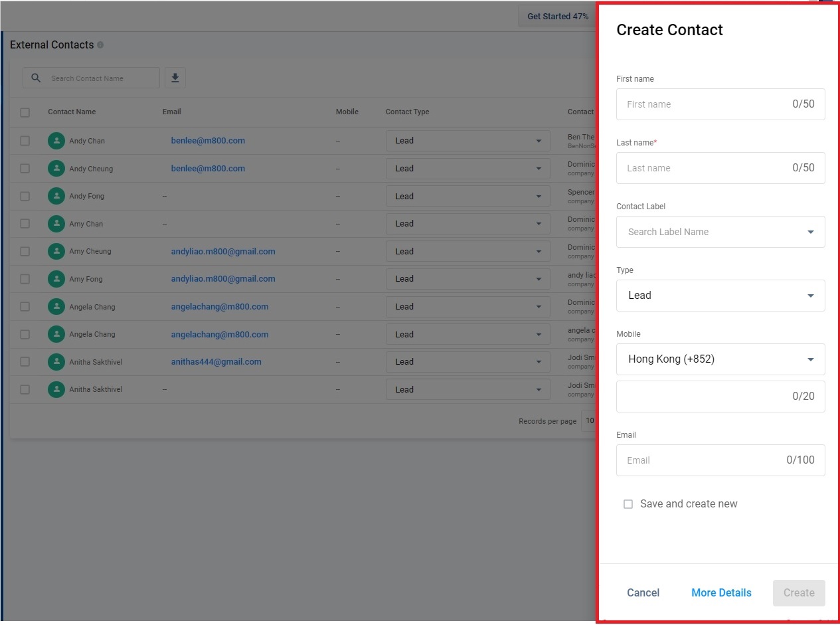Open Andy Chan's Contact Type dropdown

pos(467,141)
